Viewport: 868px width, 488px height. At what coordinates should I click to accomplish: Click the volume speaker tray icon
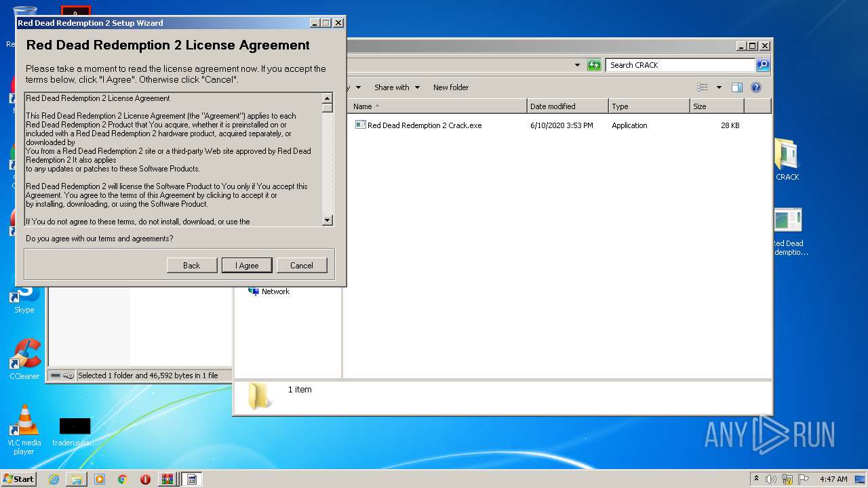point(771,479)
